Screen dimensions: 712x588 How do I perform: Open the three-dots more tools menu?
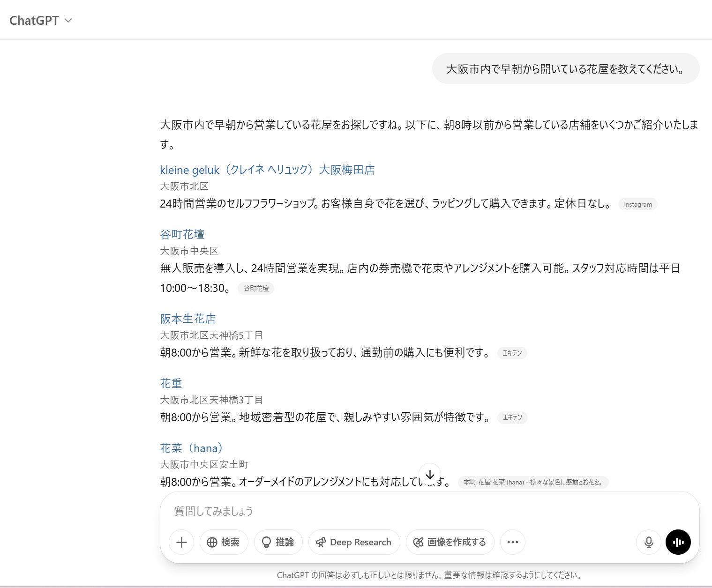(x=512, y=542)
